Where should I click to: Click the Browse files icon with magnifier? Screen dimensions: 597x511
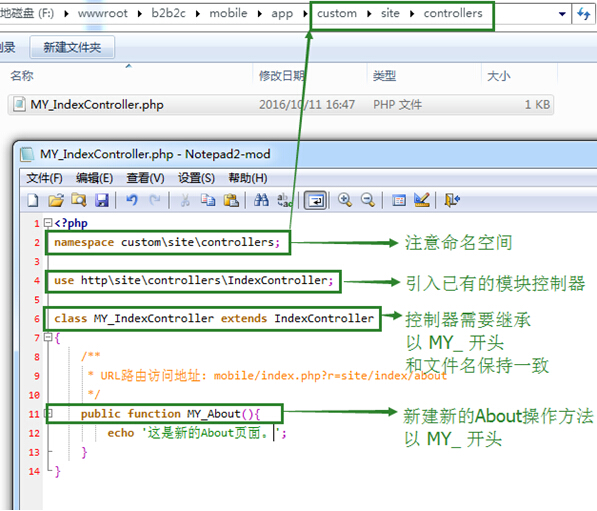point(79,200)
